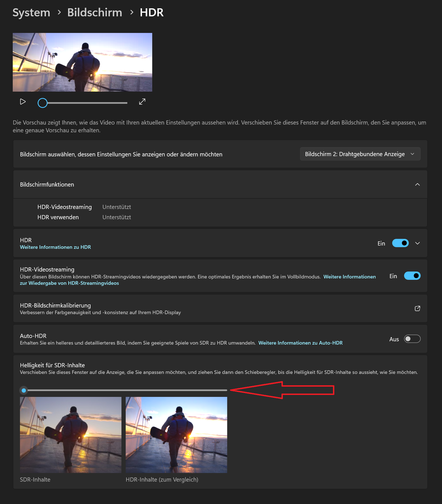The image size is (442, 504).
Task: Click the 'Auto-HDR' setting title
Action: (33, 336)
